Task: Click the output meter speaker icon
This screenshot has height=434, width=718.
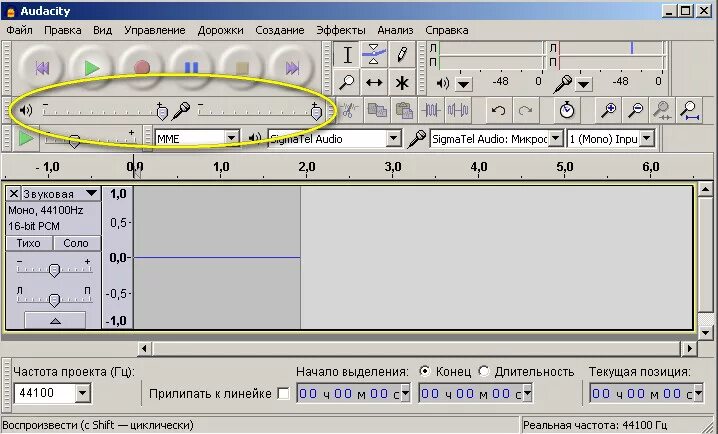Action: point(442,83)
